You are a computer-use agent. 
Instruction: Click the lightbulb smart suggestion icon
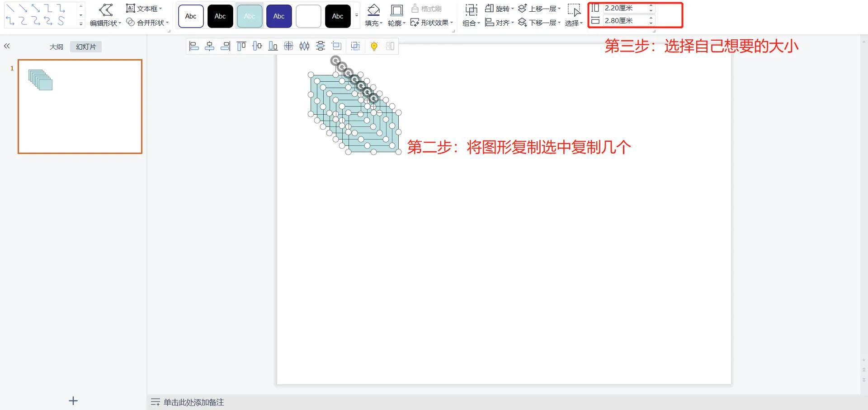coord(374,46)
